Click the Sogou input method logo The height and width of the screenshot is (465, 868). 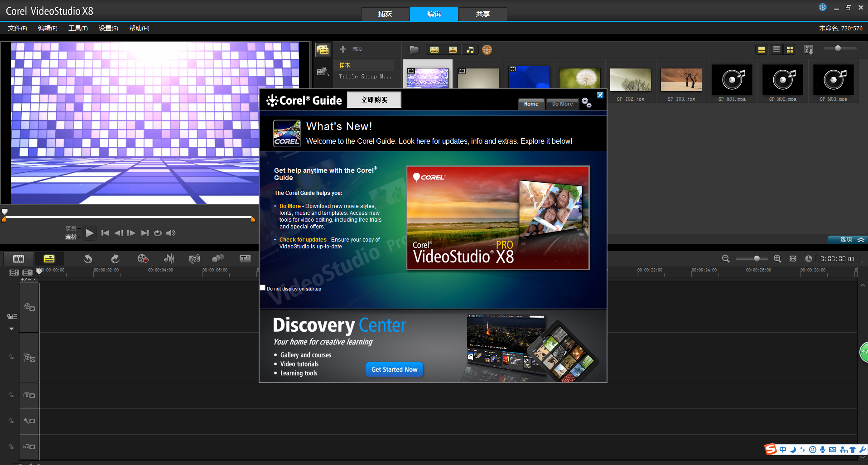point(771,449)
